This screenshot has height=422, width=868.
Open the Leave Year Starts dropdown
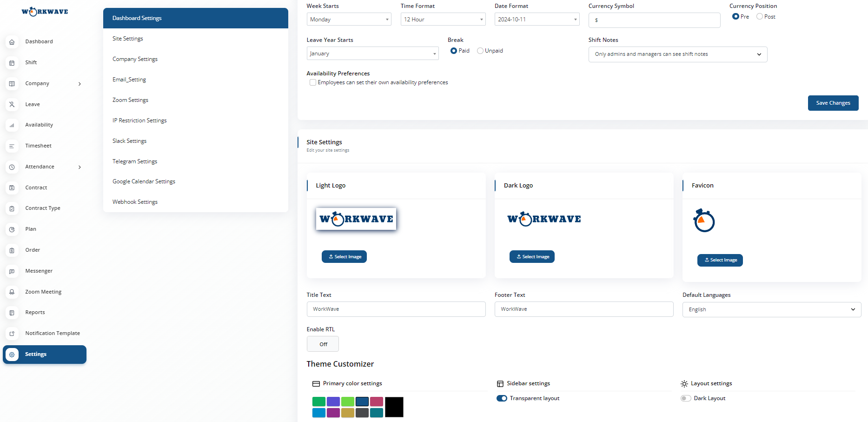click(x=373, y=54)
